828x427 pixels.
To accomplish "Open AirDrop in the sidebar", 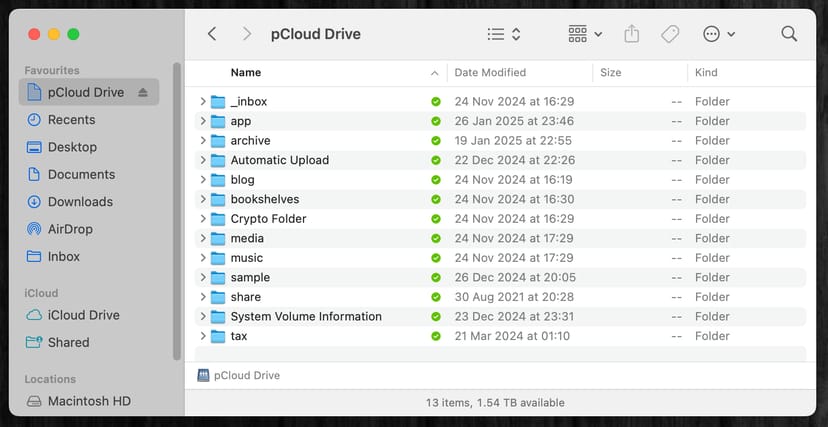I will click(x=71, y=229).
